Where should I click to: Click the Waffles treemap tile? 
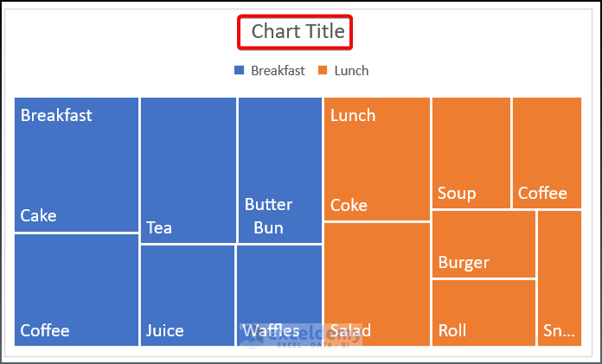[279, 295]
